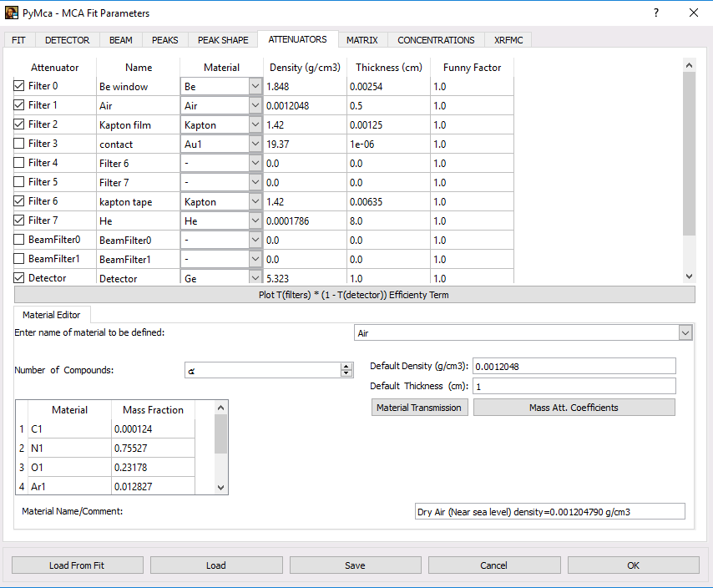Increment the Number of Compounds spinner

tap(346, 367)
